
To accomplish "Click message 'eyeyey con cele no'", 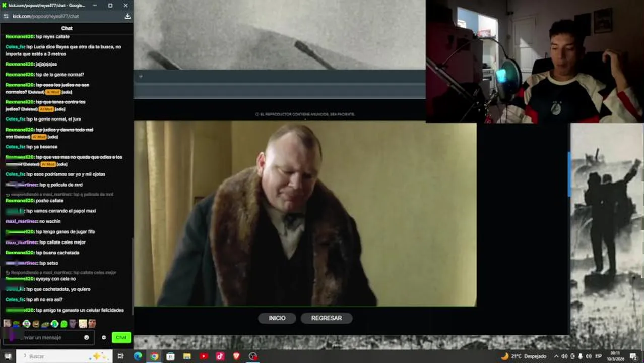I will (x=56, y=279).
